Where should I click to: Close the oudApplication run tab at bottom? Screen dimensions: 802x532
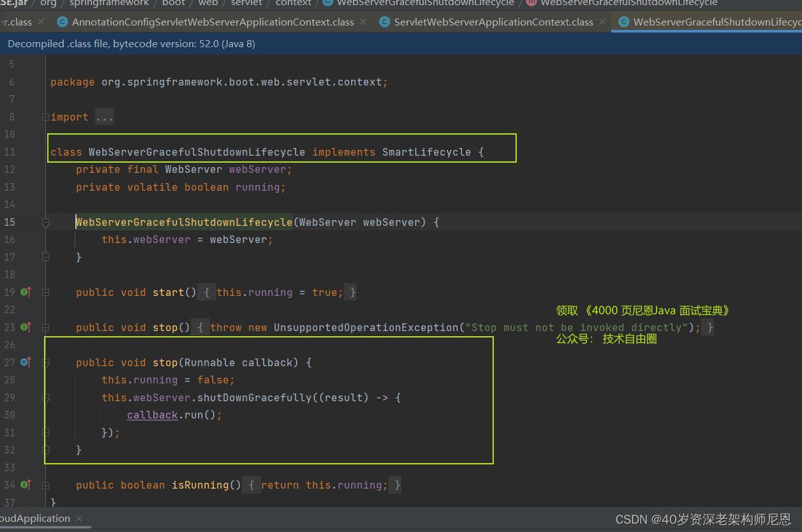coord(79,519)
